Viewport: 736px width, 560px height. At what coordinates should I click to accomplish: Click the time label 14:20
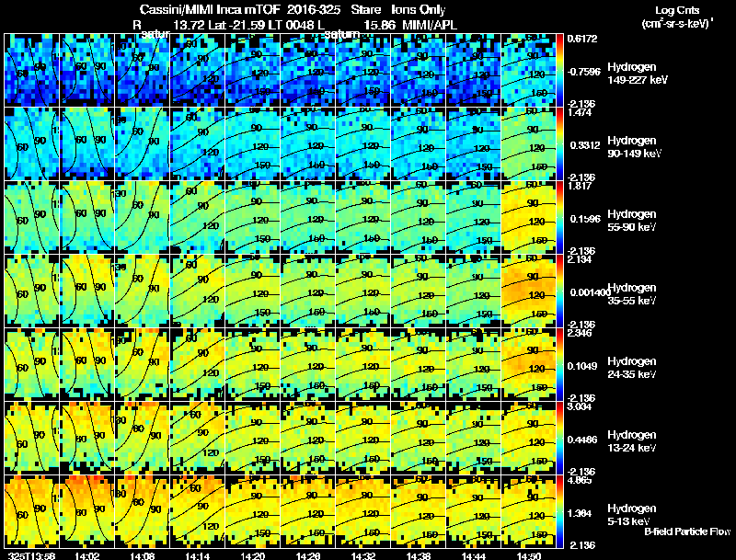(x=252, y=555)
